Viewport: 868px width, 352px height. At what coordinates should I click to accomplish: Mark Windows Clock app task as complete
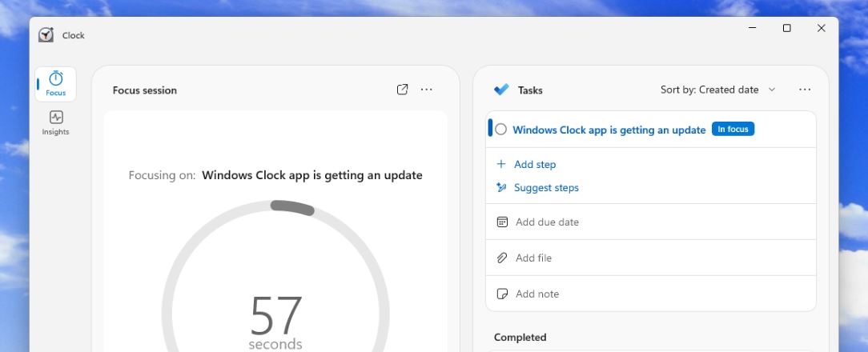pos(501,130)
